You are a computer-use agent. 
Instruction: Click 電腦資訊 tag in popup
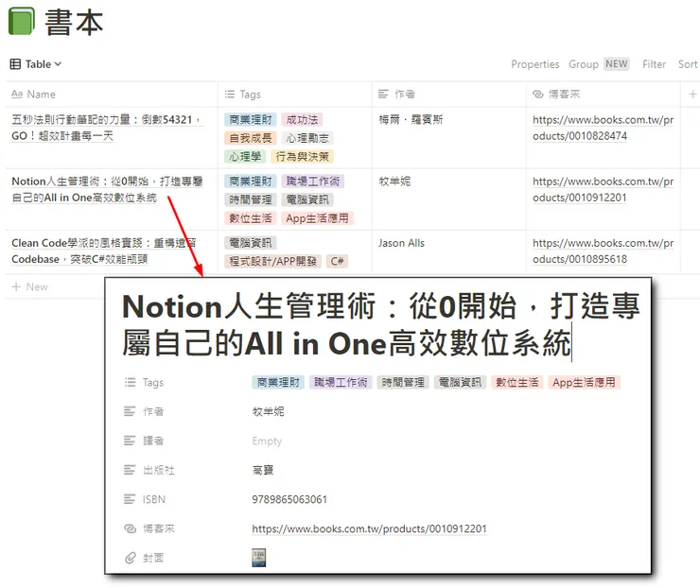pyautogui.click(x=460, y=382)
